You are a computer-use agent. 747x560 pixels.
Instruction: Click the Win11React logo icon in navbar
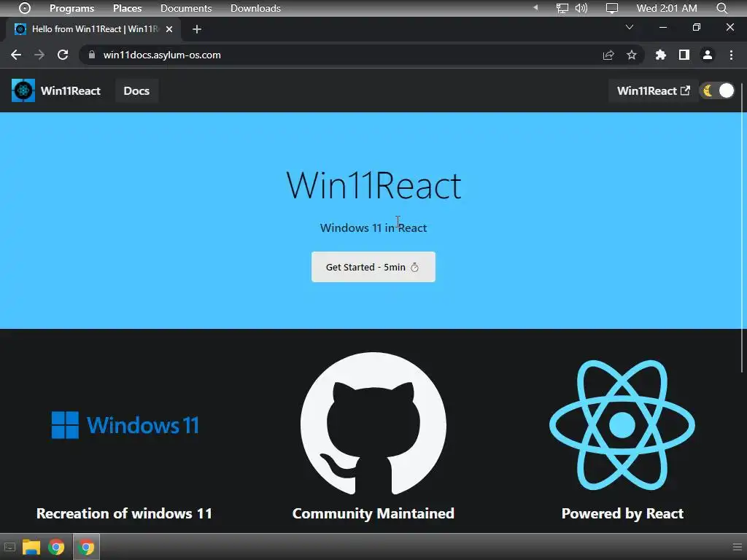pos(23,90)
